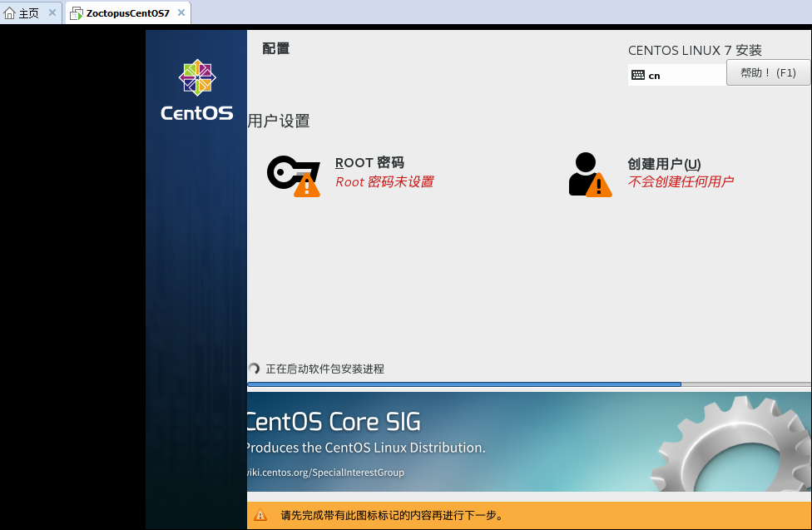Open the ROOT password key icon
The image size is (812, 530).
point(293,176)
